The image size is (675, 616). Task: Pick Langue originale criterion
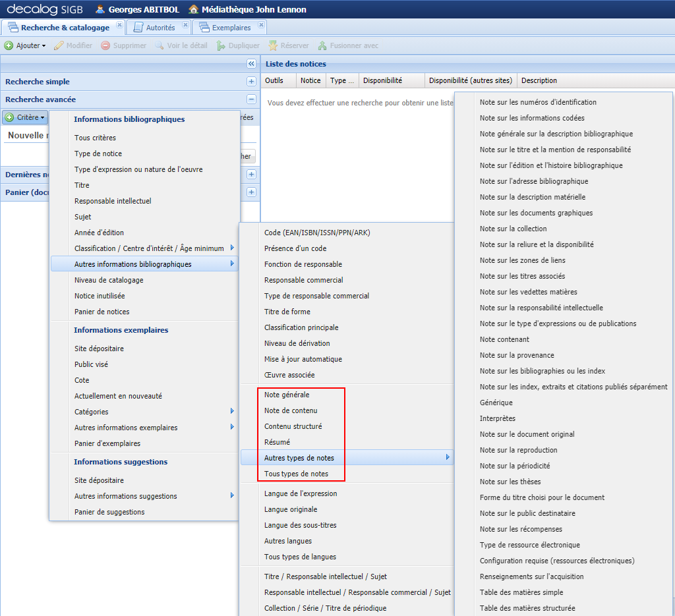(291, 509)
